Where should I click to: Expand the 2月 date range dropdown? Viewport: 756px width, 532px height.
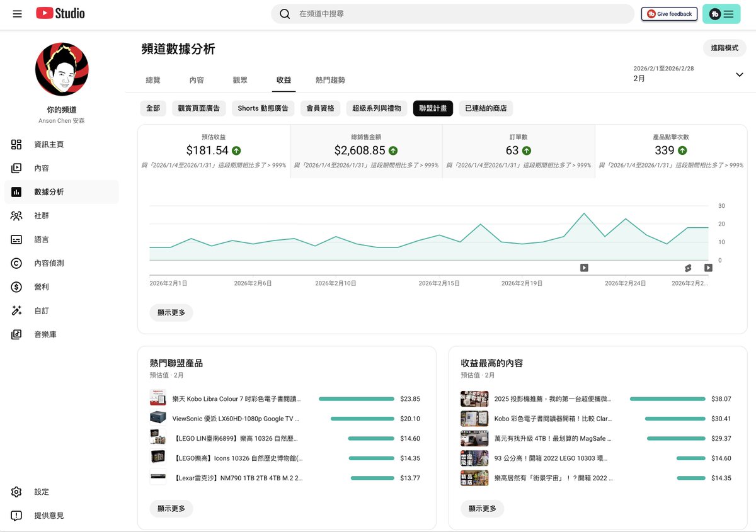pyautogui.click(x=689, y=74)
